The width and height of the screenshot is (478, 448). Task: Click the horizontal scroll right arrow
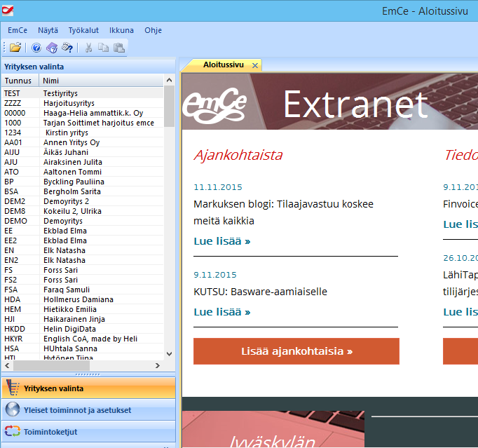tap(157, 365)
